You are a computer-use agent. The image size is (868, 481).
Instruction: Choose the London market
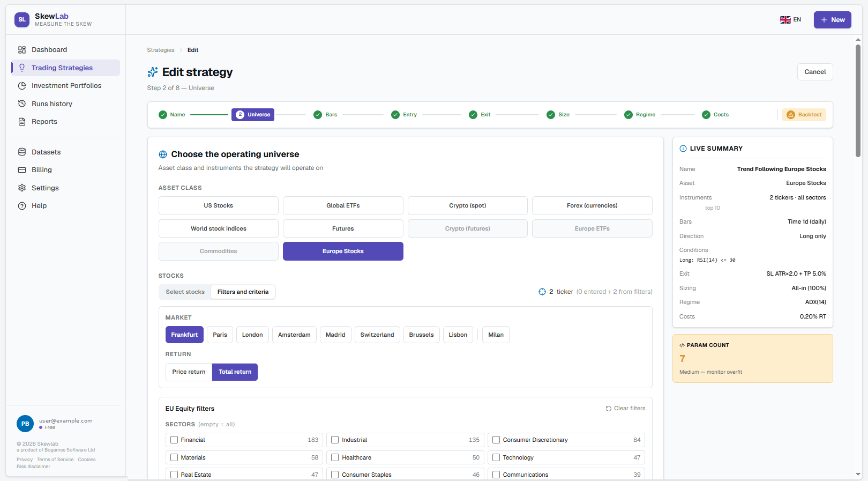[x=252, y=335]
